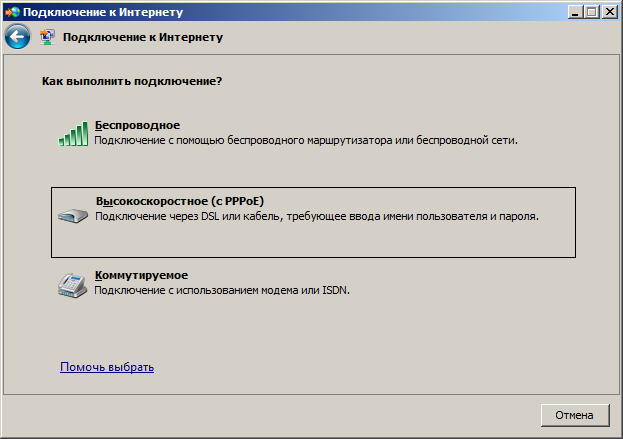Click the heading Как выполнить подключение?
The image size is (623, 439).
click(x=132, y=81)
